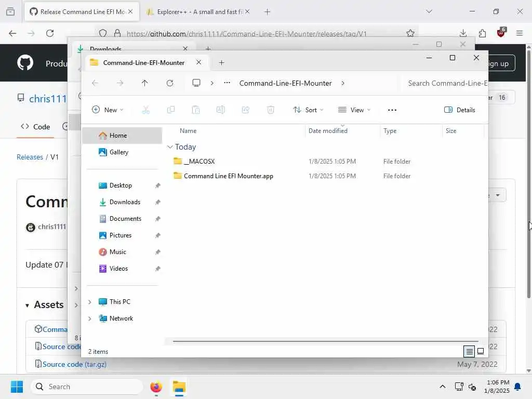Switch to large thumbnails view icon in status bar
Viewport: 532px width, 399px height.
click(481, 352)
